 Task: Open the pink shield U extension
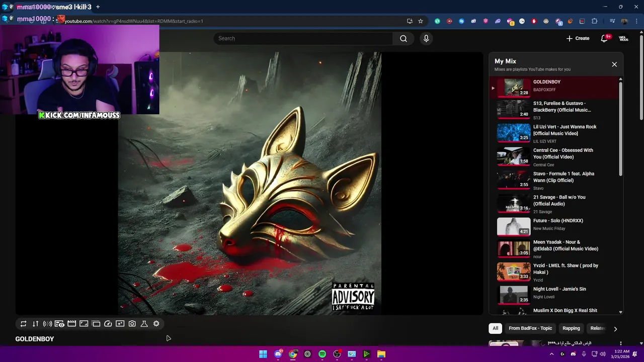tap(486, 21)
